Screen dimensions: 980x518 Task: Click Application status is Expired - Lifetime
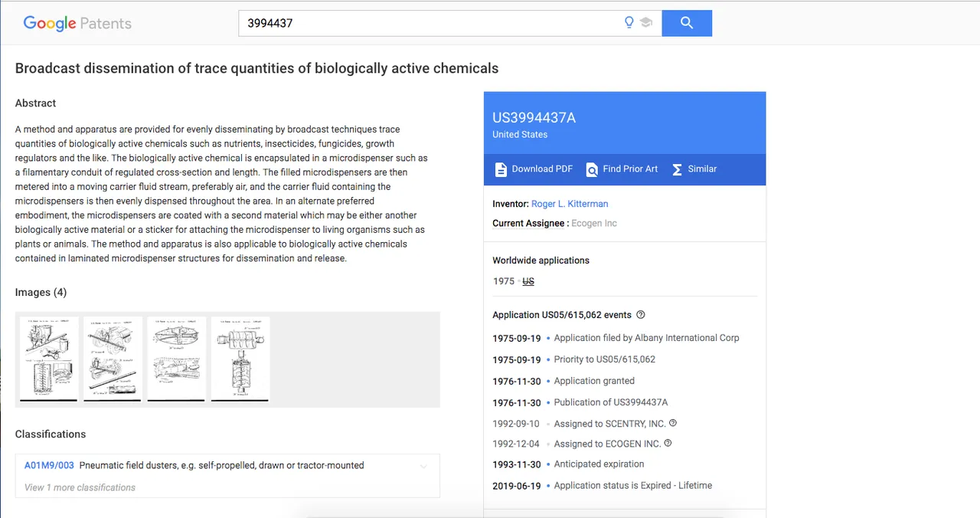[x=633, y=486]
